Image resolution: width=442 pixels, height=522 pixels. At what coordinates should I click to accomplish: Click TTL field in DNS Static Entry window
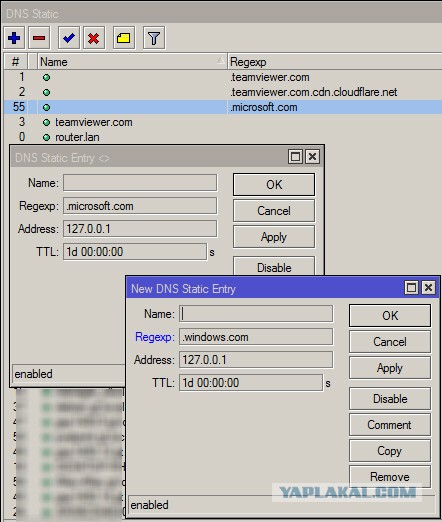(135, 252)
